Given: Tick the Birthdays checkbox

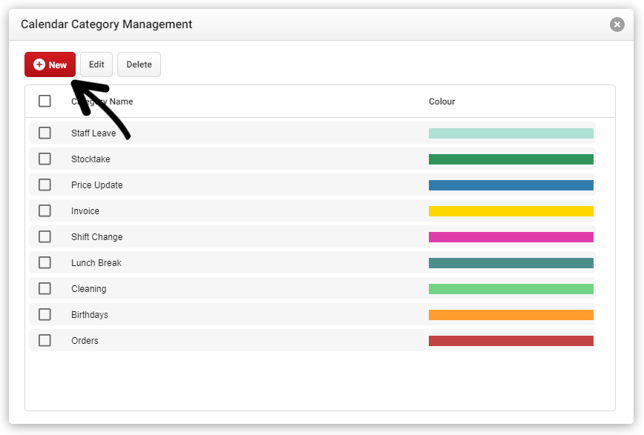Looking at the screenshot, I should (x=45, y=314).
